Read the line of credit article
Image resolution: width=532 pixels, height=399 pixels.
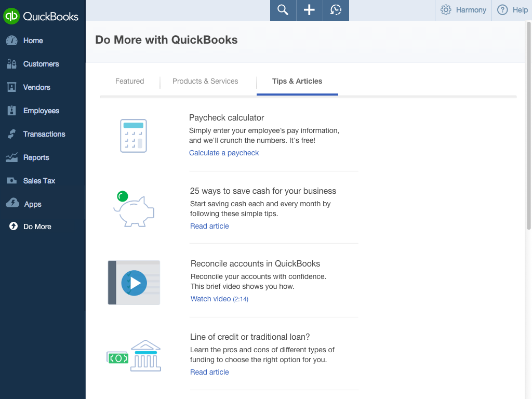[209, 372]
